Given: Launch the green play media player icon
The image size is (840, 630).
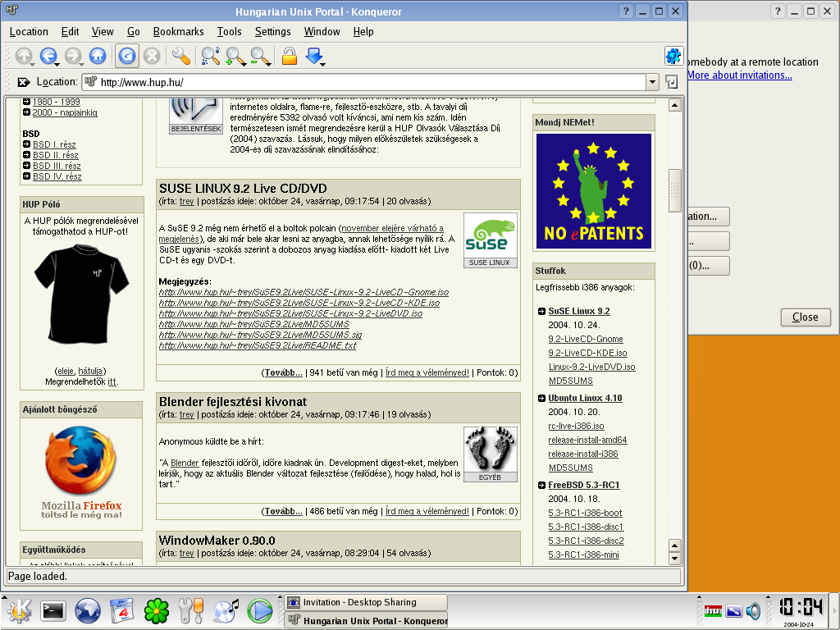Looking at the screenshot, I should click(x=260, y=611).
